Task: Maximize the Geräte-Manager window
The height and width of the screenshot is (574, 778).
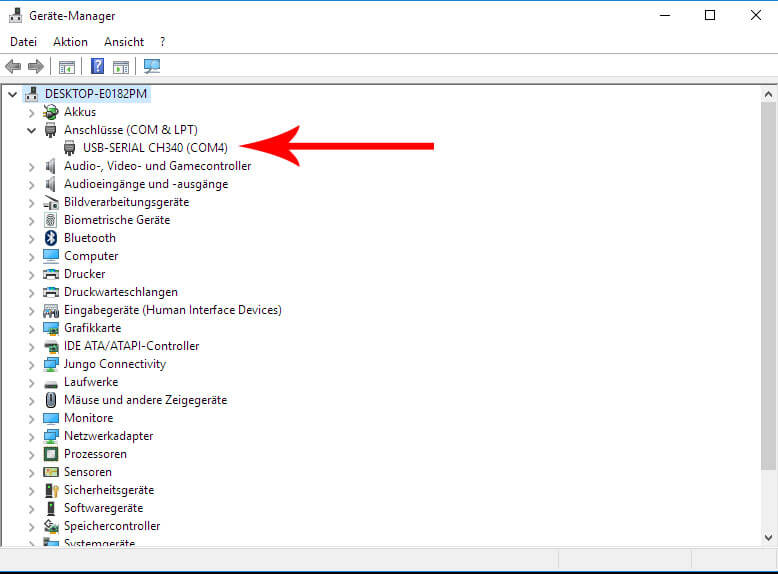Action: pyautogui.click(x=710, y=15)
